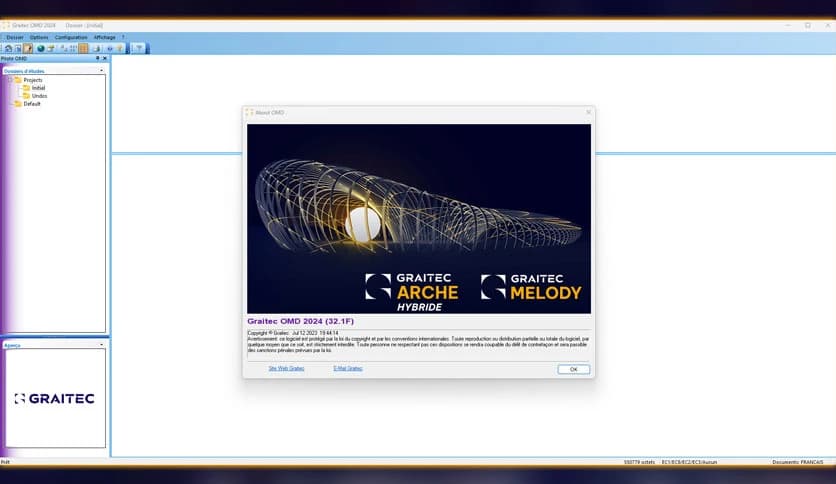Click the Graitec logo preview in Aperçu
836x484 pixels.
point(55,398)
